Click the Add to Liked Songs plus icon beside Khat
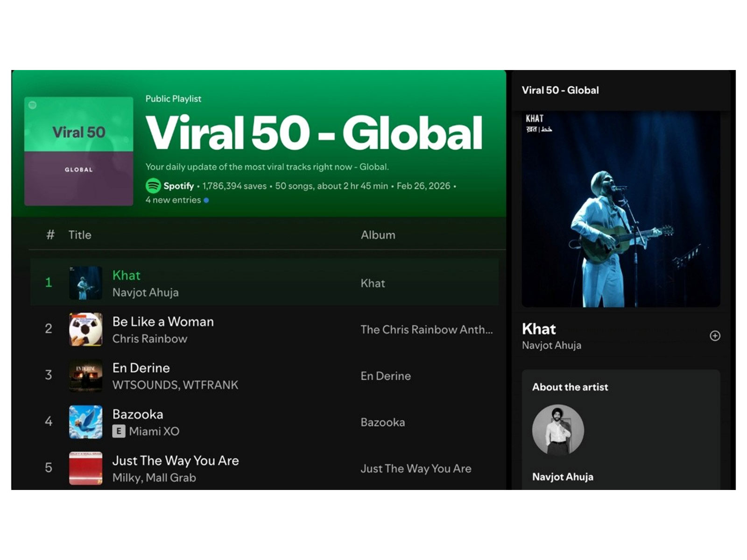The width and height of the screenshot is (747, 560). [714, 335]
